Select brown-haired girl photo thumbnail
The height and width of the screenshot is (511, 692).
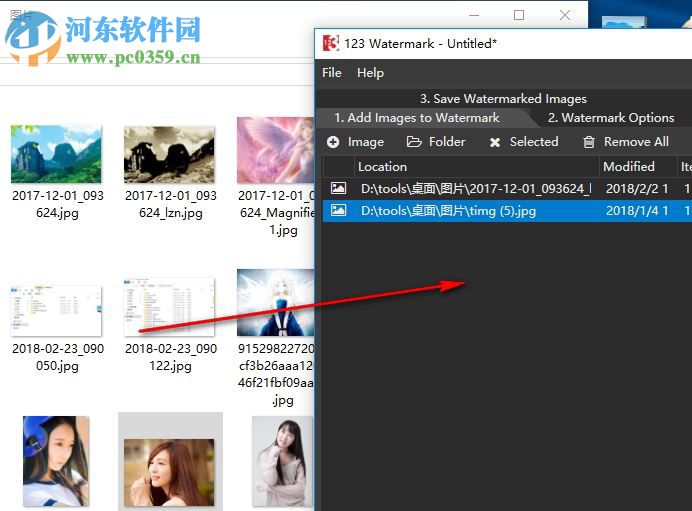pos(169,473)
